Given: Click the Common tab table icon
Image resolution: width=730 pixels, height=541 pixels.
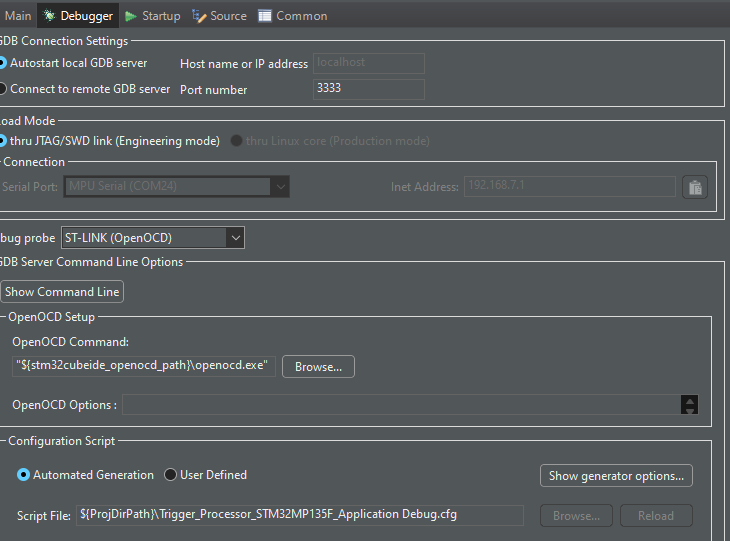Looking at the screenshot, I should (265, 16).
